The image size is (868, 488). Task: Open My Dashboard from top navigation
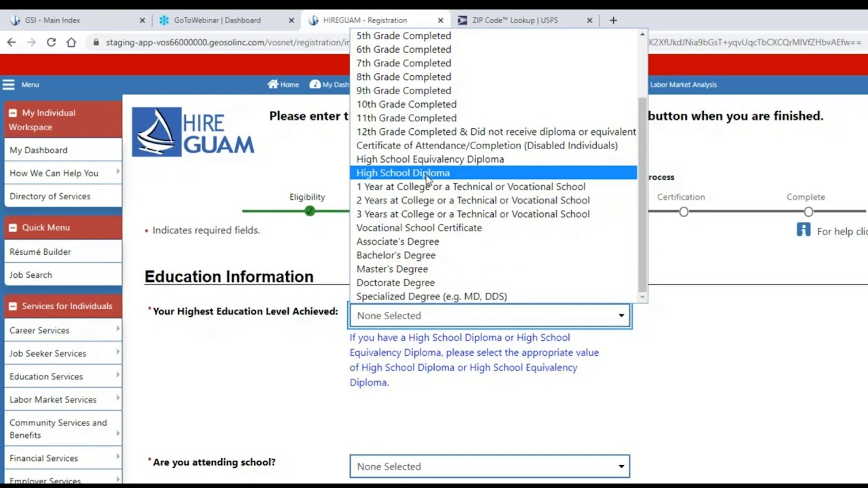330,85
